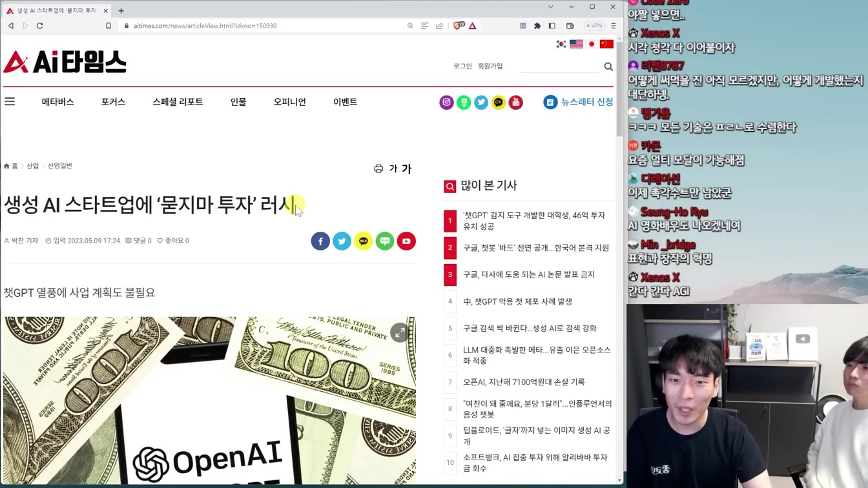
Task: Open the site's YouTube icon in header
Action: coord(515,102)
